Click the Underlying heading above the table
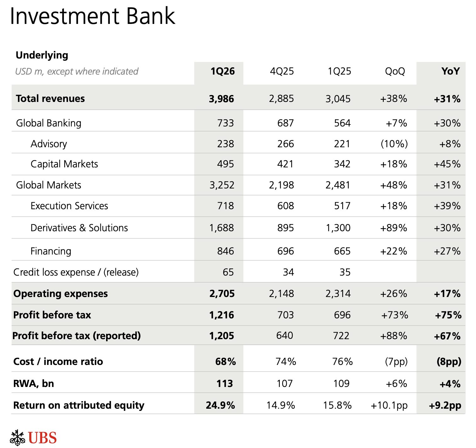This screenshot has width=476, height=448. pos(42,55)
